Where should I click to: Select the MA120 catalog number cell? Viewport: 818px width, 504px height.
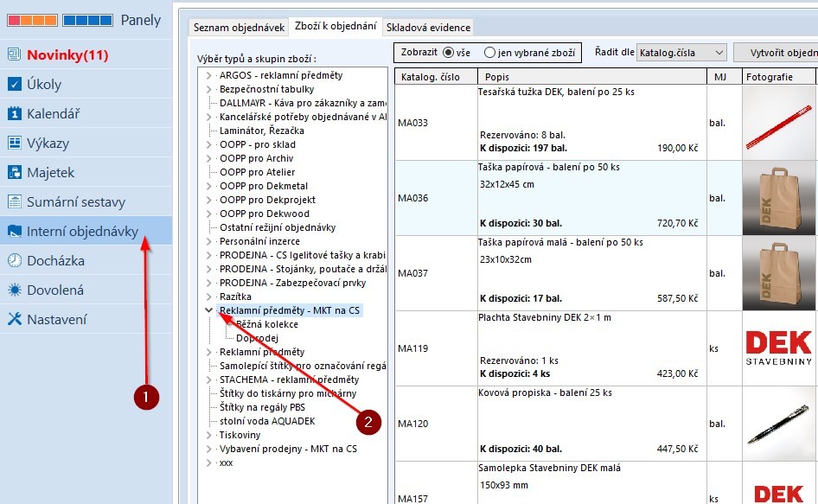[436, 423]
